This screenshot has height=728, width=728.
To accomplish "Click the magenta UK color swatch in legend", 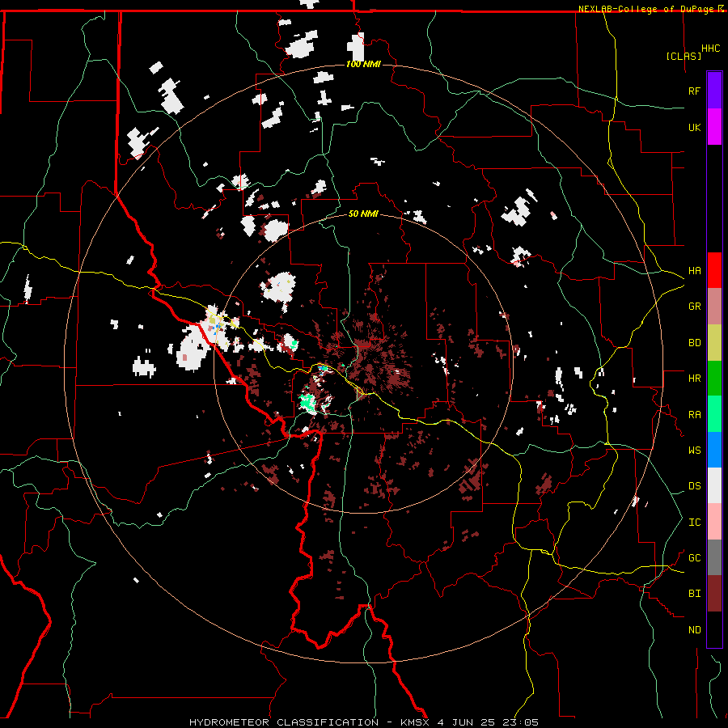I will pyautogui.click(x=714, y=127).
